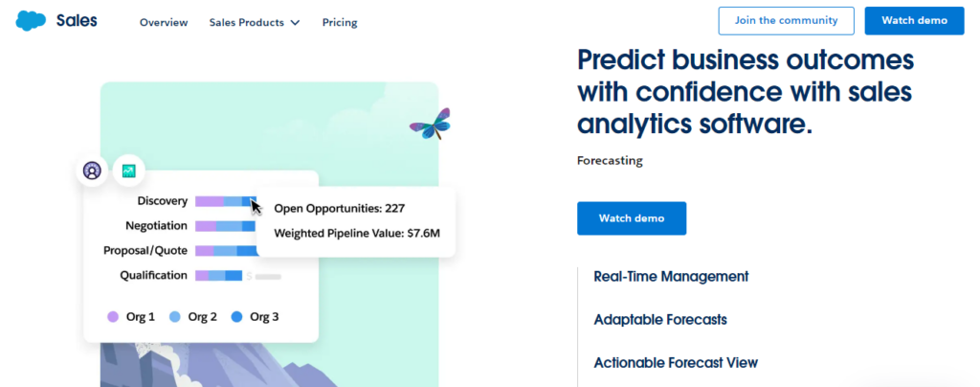This screenshot has width=980, height=387.
Task: Click the Salesforce cloud logo
Action: tap(31, 20)
